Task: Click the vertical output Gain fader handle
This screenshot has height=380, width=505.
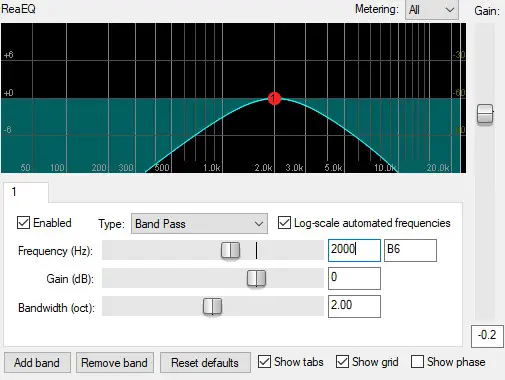Action: (485, 114)
